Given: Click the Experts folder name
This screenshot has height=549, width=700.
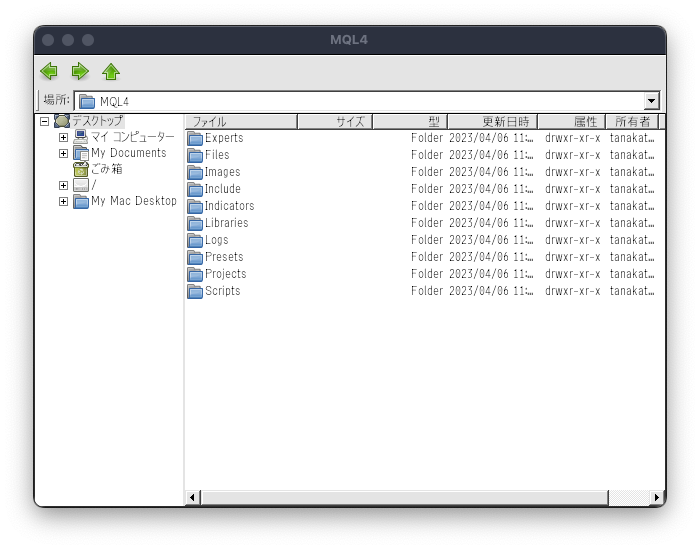Looking at the screenshot, I should click(224, 138).
